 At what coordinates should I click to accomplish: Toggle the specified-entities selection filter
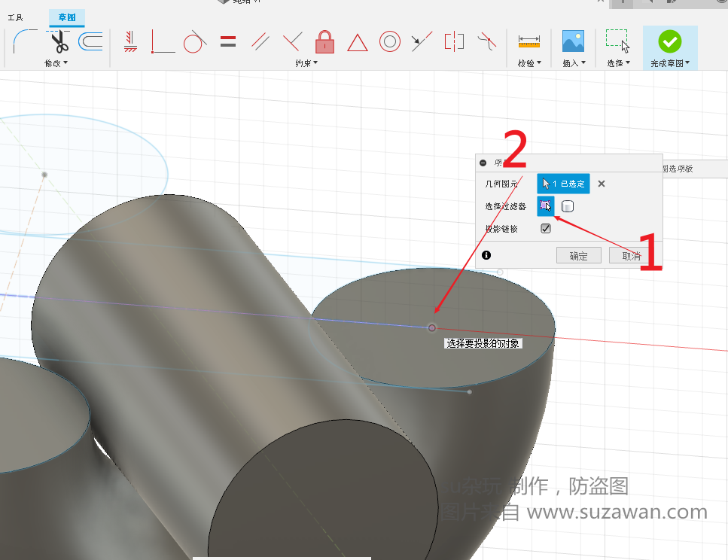click(x=546, y=205)
